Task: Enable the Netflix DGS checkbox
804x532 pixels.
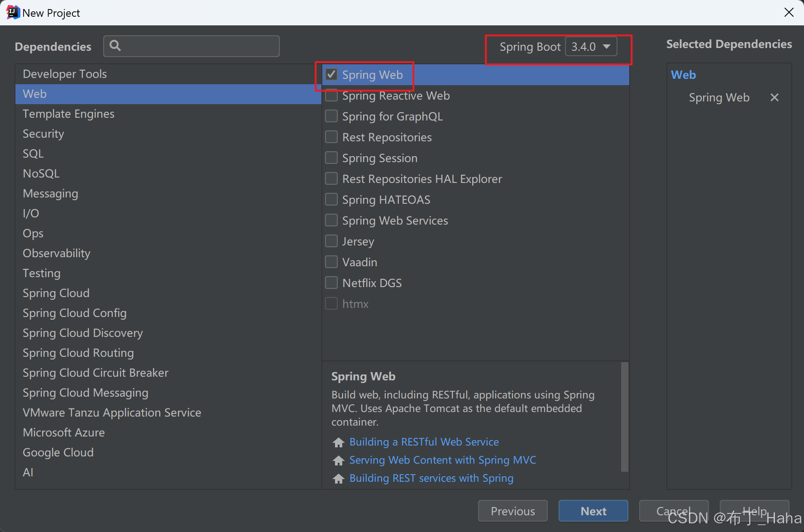Action: pyautogui.click(x=331, y=283)
